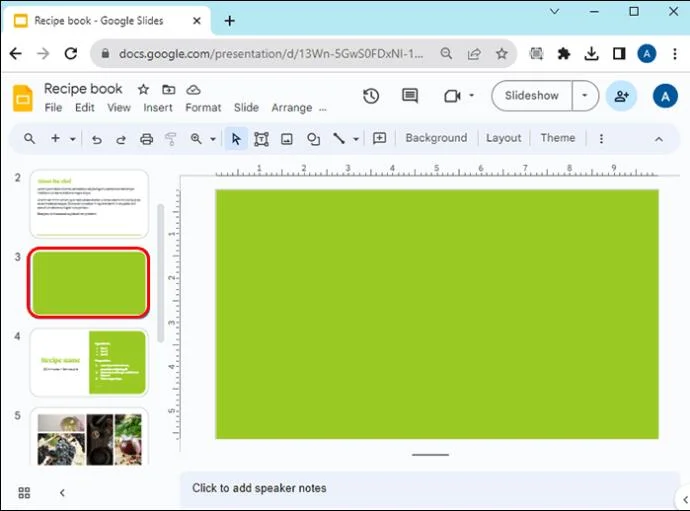
Task: Click the search menus magnifier icon
Action: (29, 139)
